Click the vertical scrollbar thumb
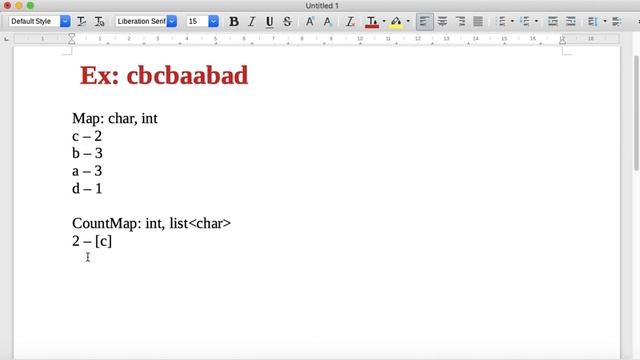Screen dimensions: 640x360 click(636, 113)
